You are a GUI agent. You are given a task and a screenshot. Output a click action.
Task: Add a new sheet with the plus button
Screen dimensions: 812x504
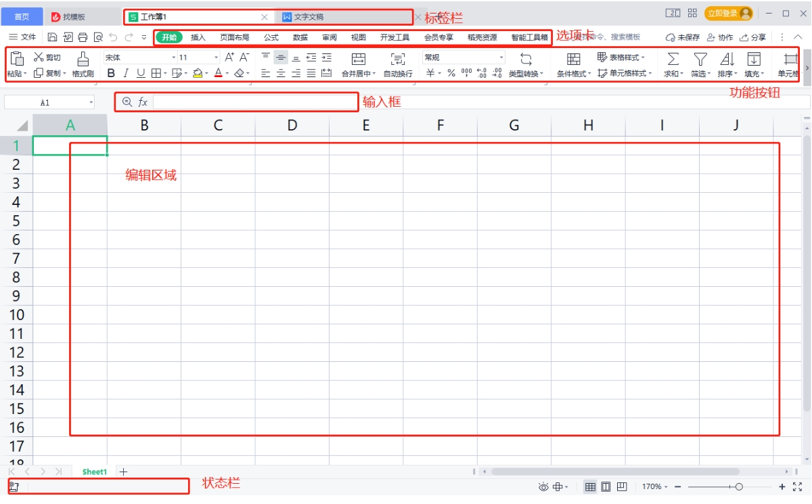pos(124,472)
